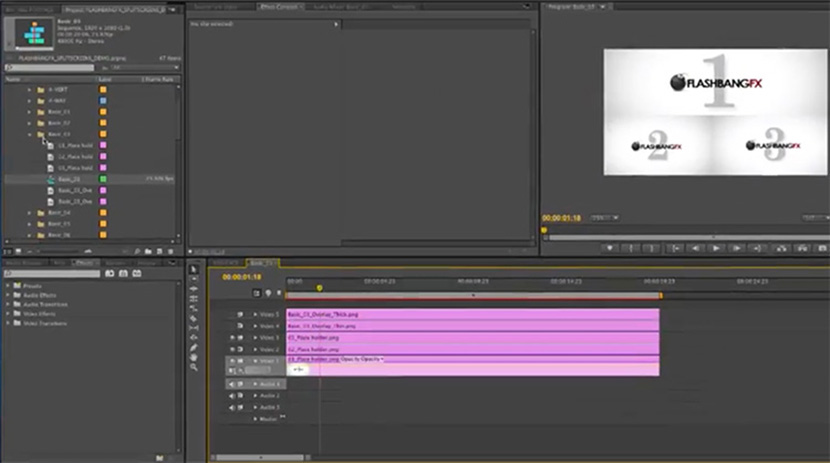This screenshot has width=830, height=463.
Task: Step back one frame in Program monitor
Action: tap(696, 248)
